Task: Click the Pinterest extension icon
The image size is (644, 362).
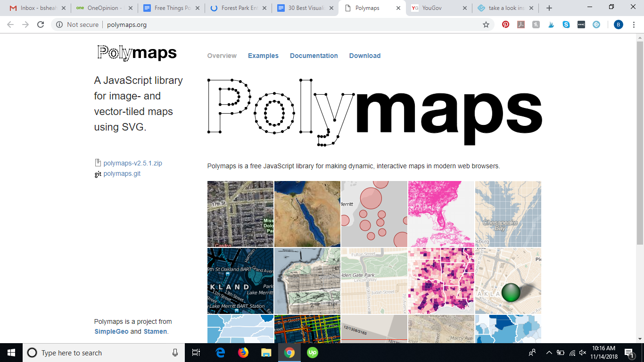Action: 505,25
